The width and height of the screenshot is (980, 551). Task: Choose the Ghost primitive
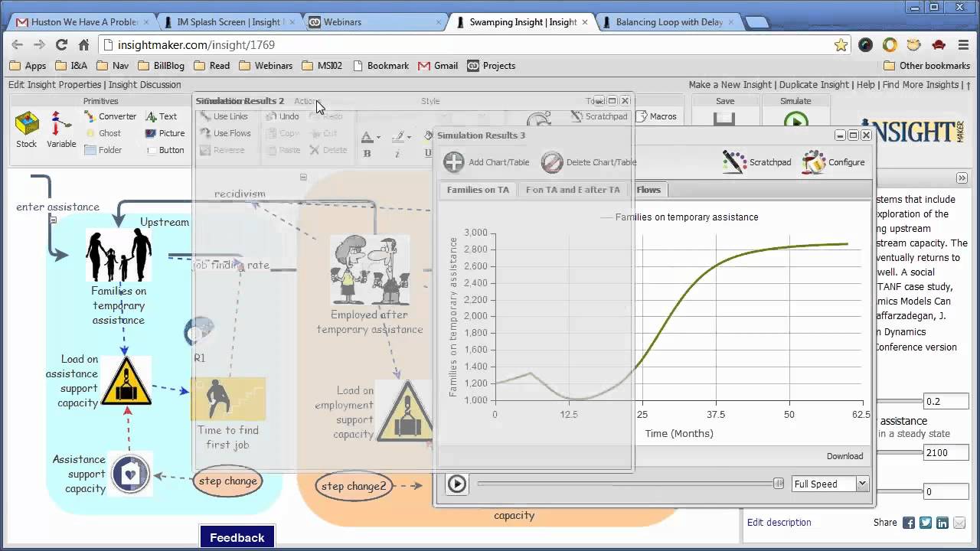[102, 133]
